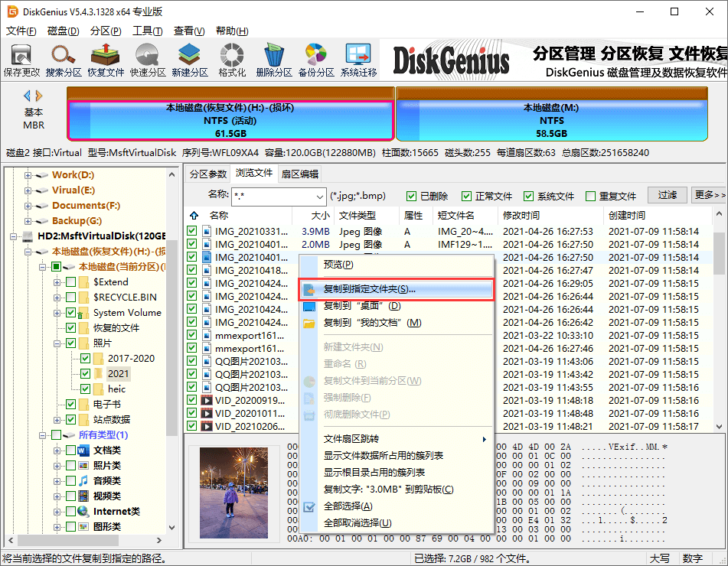Click the video file icon of VID_20200919
The image size is (728, 566).
[x=207, y=400]
